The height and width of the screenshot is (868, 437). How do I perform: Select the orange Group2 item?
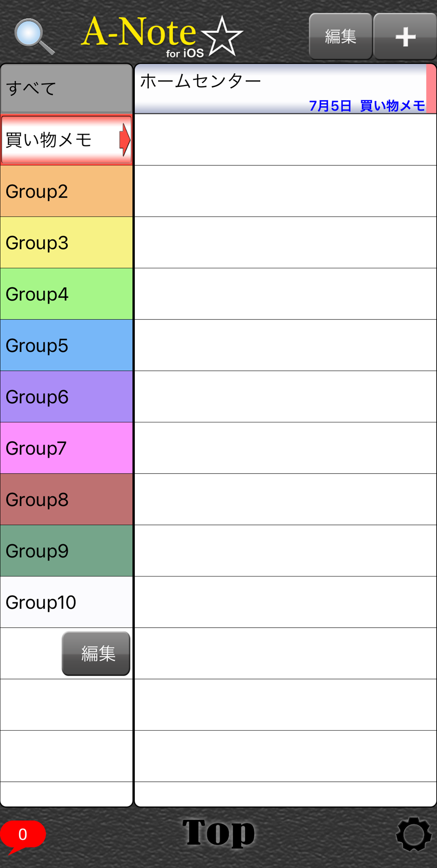tap(66, 191)
